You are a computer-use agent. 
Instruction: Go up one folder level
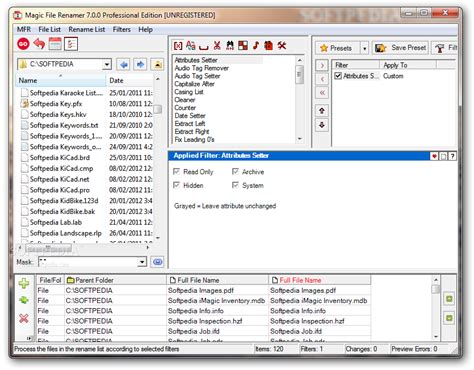(x=157, y=64)
